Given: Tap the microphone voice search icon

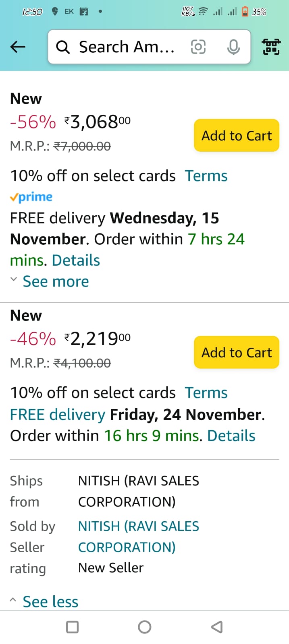Looking at the screenshot, I should [233, 47].
